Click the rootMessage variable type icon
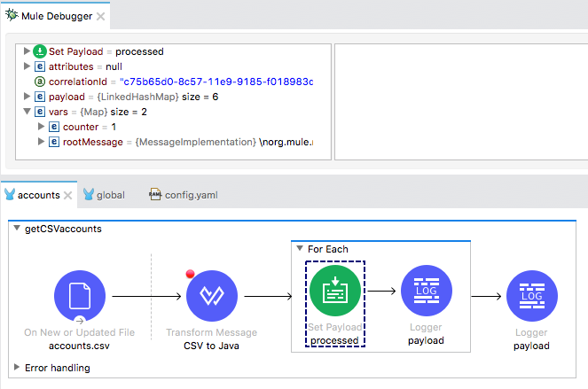The image size is (588, 389). click(x=54, y=142)
